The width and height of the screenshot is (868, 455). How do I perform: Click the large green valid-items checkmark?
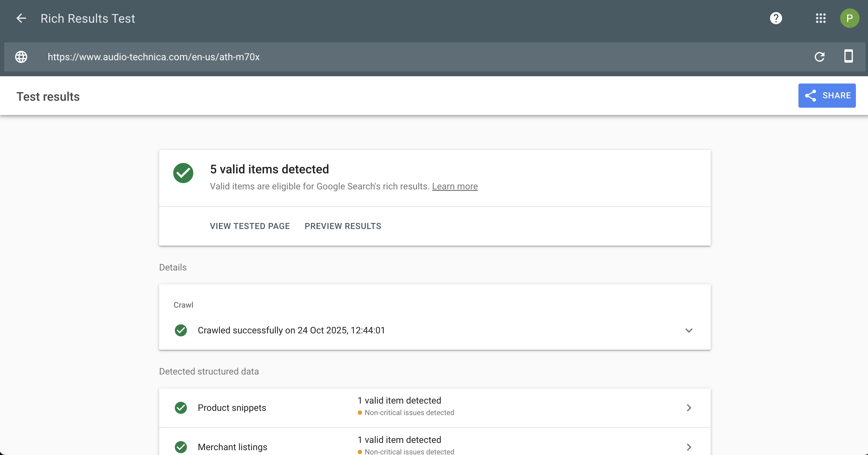coord(183,173)
